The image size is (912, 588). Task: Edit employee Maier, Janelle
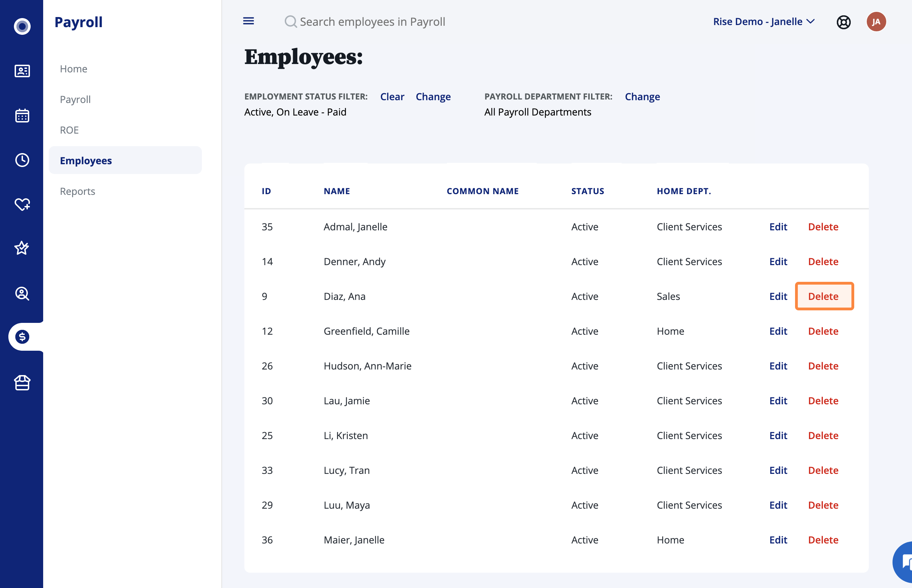pos(778,540)
